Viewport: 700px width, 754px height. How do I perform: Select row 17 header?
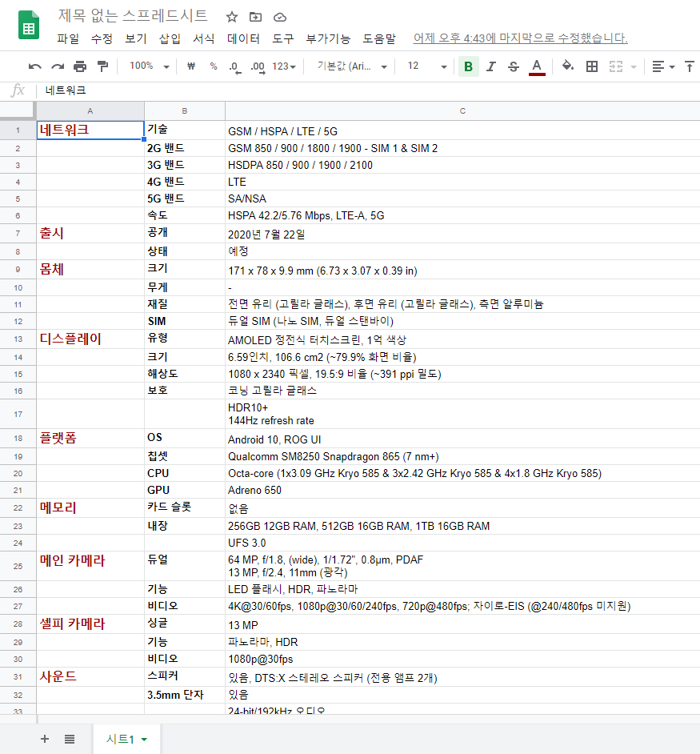[x=18, y=414]
